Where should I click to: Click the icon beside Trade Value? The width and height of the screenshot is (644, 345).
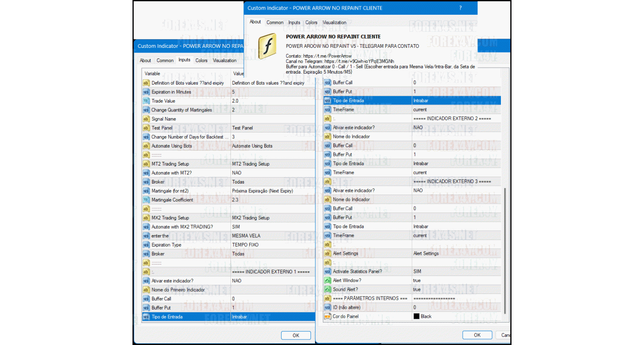point(146,101)
